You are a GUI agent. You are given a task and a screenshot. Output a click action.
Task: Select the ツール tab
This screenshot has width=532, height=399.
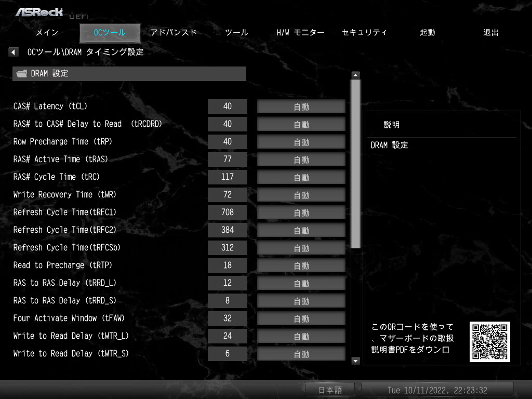pos(236,33)
